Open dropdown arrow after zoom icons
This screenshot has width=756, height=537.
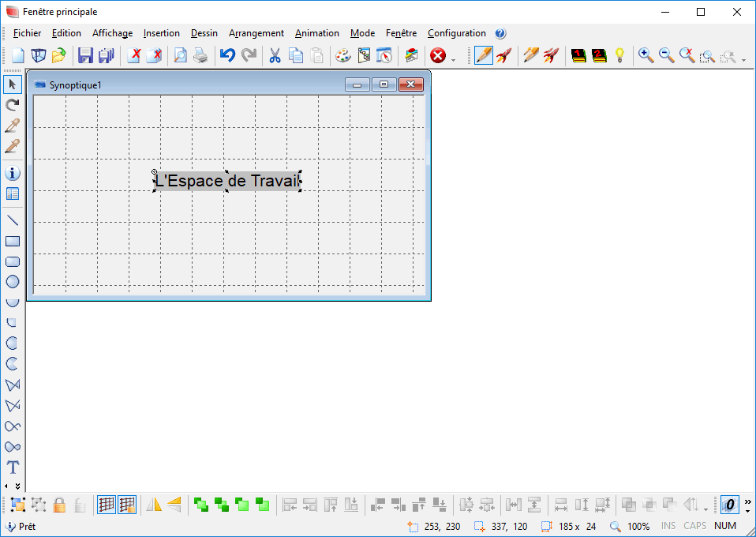pos(743,60)
